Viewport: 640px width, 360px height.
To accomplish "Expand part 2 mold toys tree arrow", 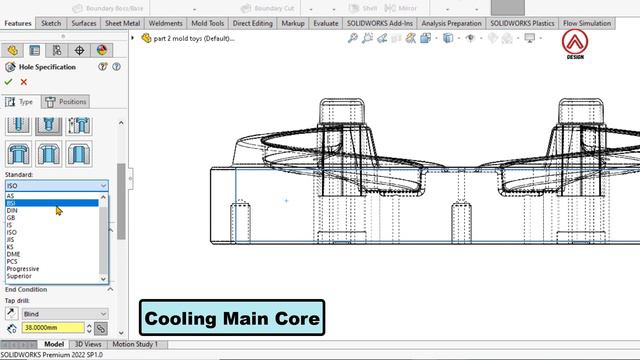I will tap(133, 38).
